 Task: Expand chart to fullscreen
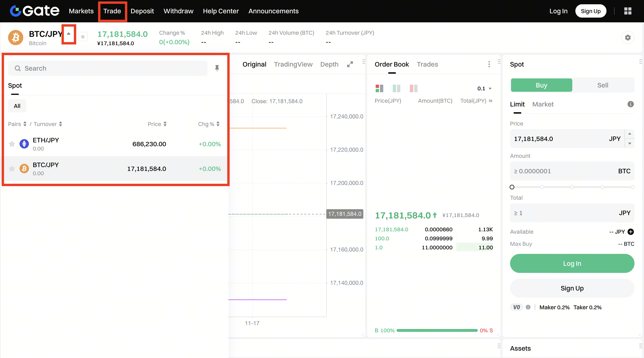pyautogui.click(x=350, y=64)
